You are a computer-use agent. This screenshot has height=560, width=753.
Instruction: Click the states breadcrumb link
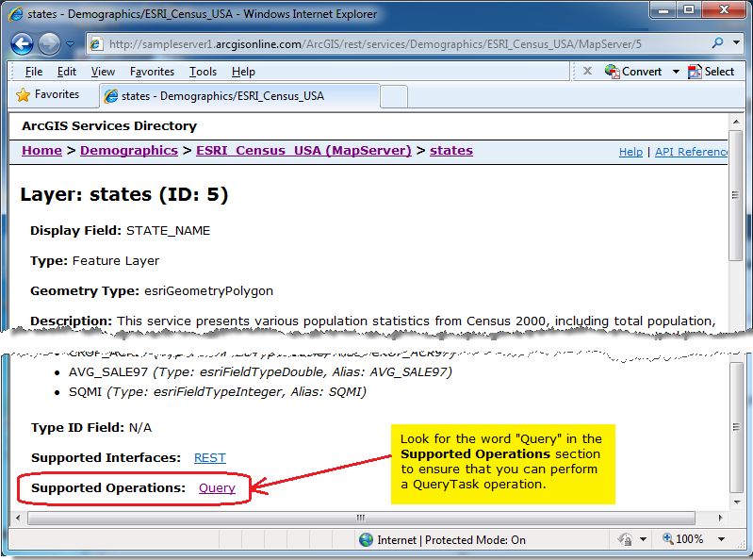coord(450,151)
